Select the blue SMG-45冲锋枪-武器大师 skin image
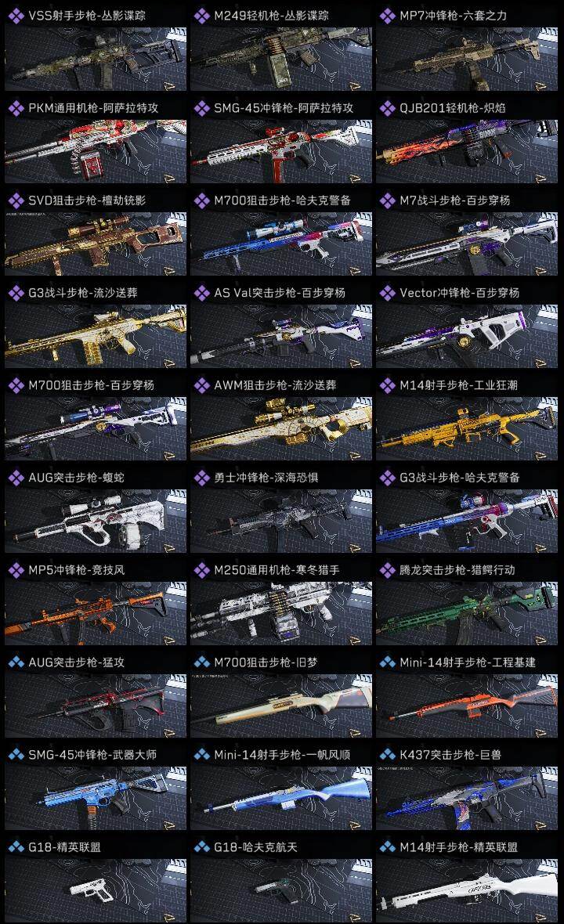 [96, 799]
